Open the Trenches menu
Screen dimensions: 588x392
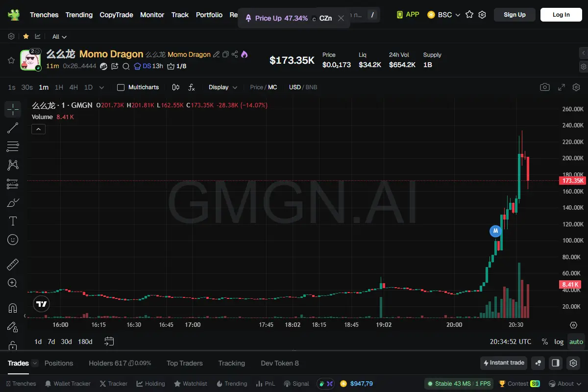[x=44, y=15]
